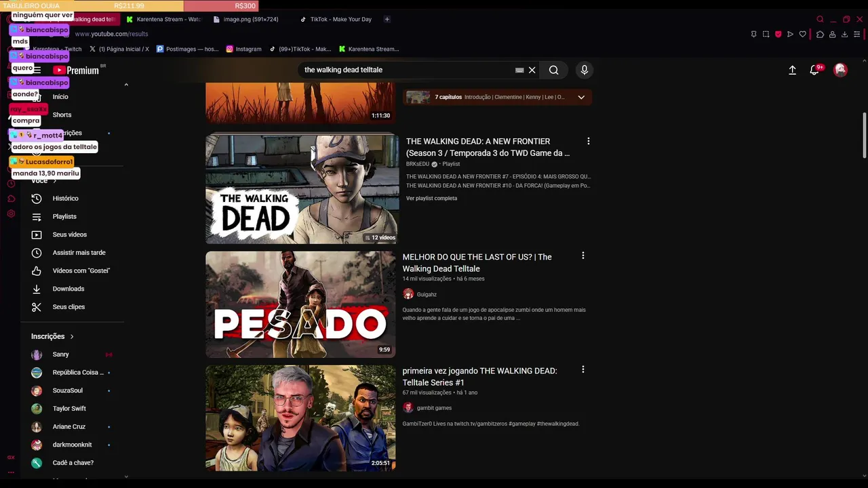Open more options for MELHOR DO QUE THE LAST OF US video

[x=583, y=256]
